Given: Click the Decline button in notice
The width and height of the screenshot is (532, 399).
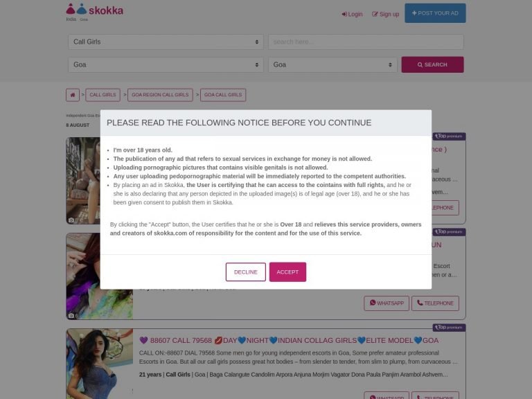Looking at the screenshot, I should 246,272.
